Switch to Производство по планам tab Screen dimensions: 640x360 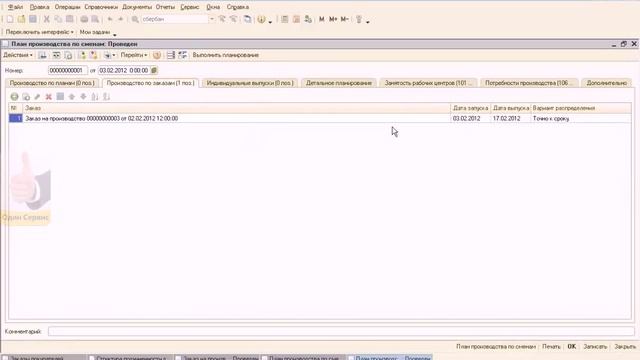tap(52, 83)
